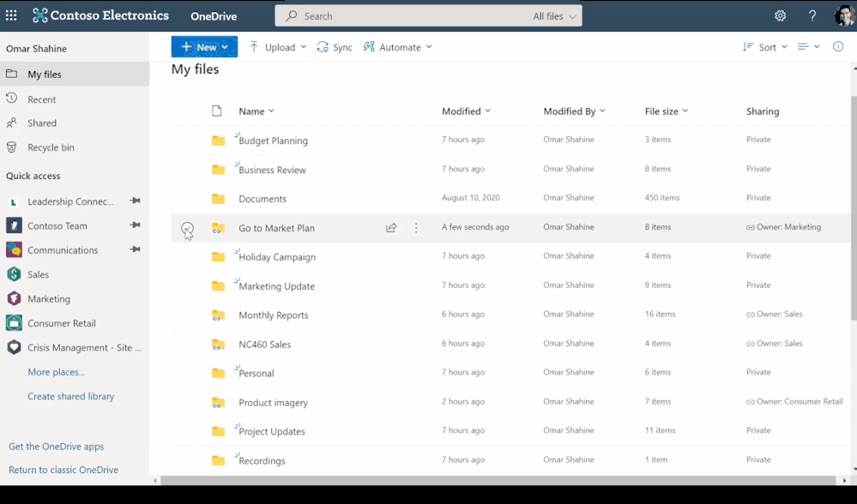Screen dimensions: 857x504
Task: Open the view options dropdown
Action: click(x=808, y=47)
